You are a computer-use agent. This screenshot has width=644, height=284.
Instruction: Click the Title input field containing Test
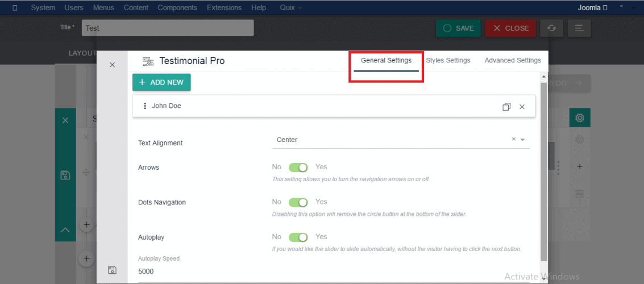pyautogui.click(x=168, y=28)
